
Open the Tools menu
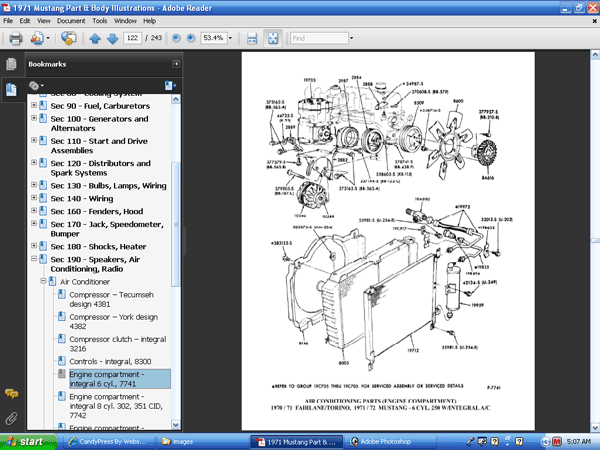tap(100, 21)
